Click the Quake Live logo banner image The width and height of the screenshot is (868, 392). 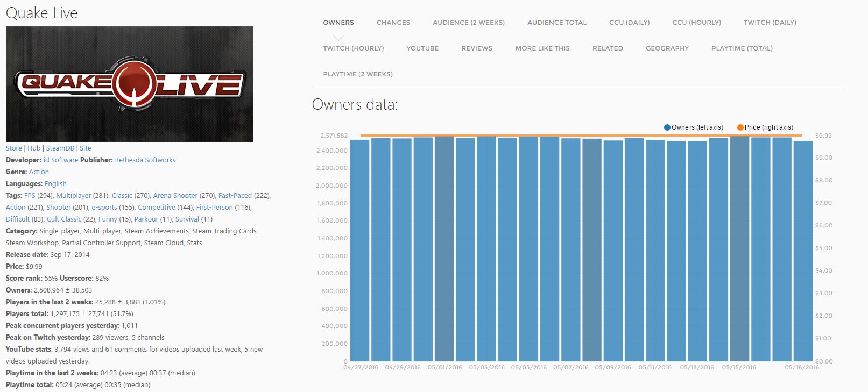coord(129,84)
